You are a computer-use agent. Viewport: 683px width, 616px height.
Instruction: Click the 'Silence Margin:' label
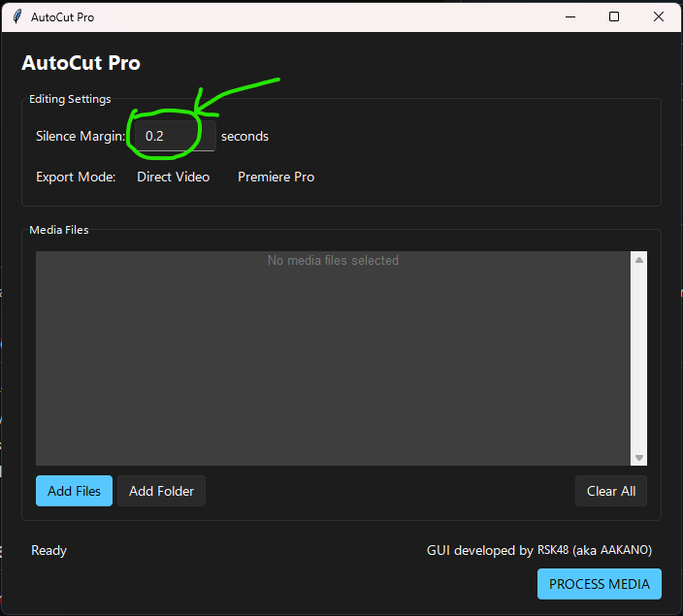[81, 137]
